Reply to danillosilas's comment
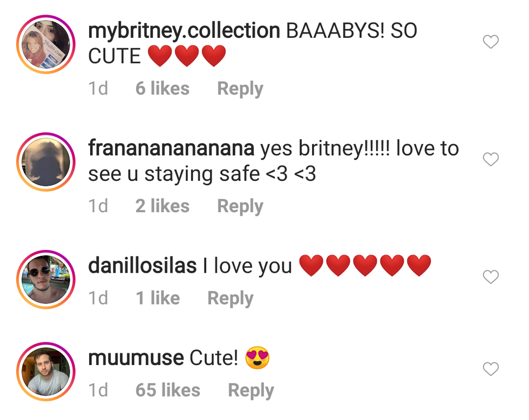 tap(230, 298)
